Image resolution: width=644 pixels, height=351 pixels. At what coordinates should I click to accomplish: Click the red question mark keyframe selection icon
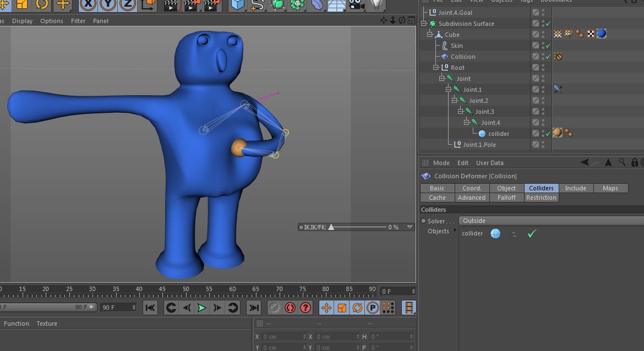(305, 308)
